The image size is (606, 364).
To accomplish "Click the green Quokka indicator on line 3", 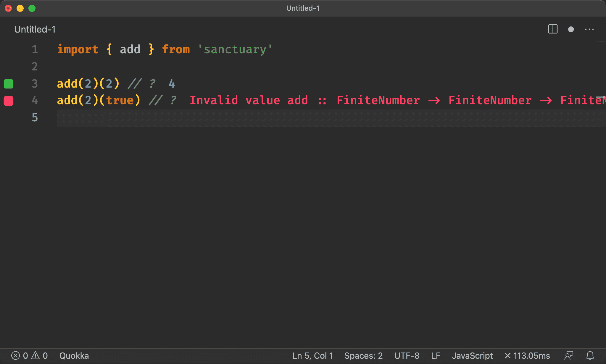I will tap(9, 84).
